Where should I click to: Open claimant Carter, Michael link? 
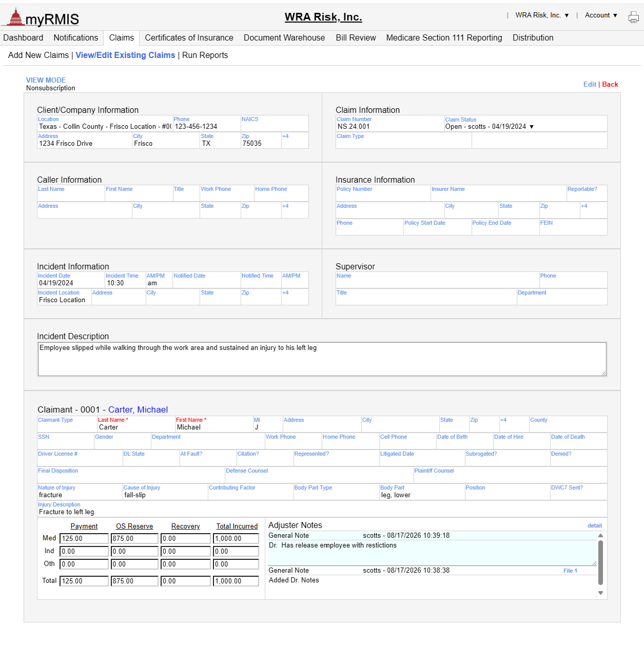click(138, 410)
